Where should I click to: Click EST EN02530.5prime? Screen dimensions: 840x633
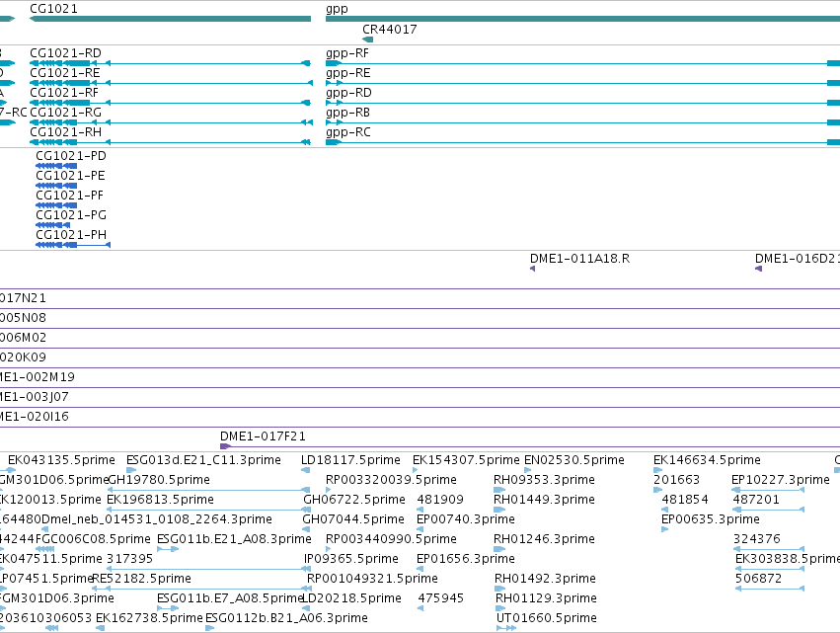(574, 460)
